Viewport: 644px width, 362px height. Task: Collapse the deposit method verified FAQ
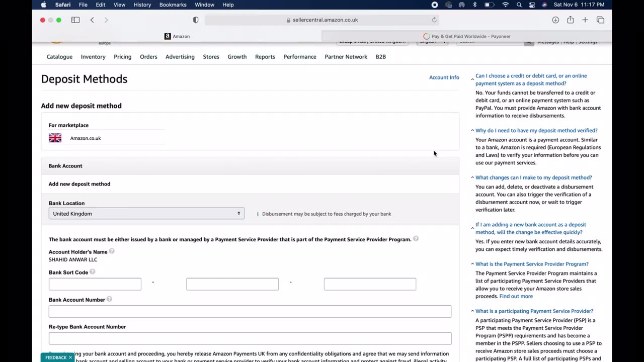(x=472, y=130)
